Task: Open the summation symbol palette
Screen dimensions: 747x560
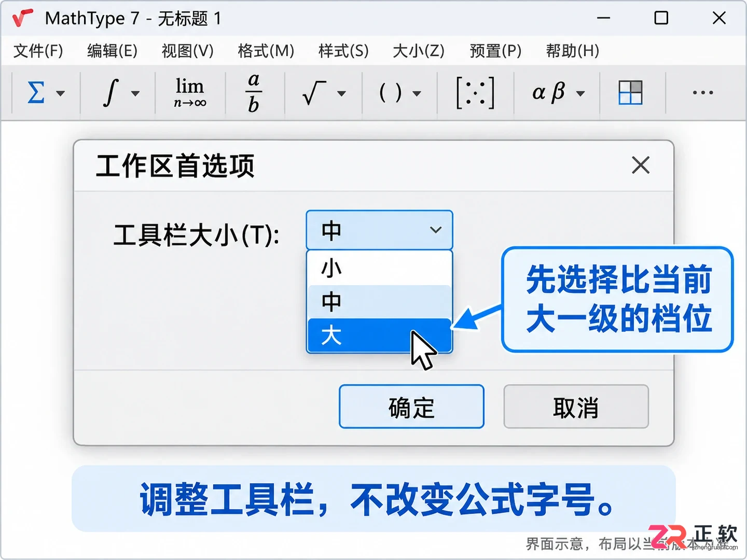Action: (36, 93)
